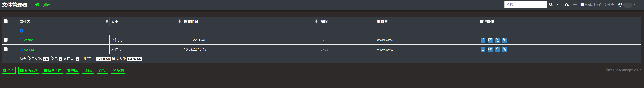Screen dimensions: 644x88
Task: Tick the checkbox for config folder
Action: [6, 49]
